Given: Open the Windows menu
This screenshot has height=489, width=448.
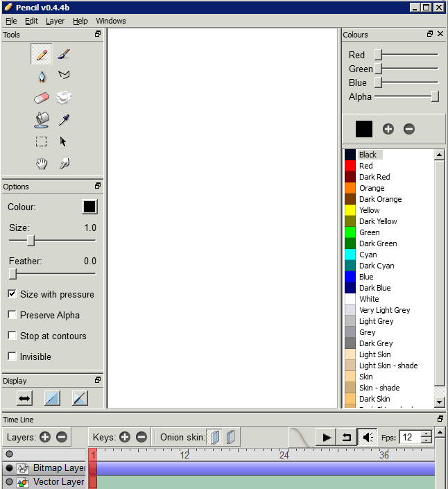Looking at the screenshot, I should tap(111, 21).
